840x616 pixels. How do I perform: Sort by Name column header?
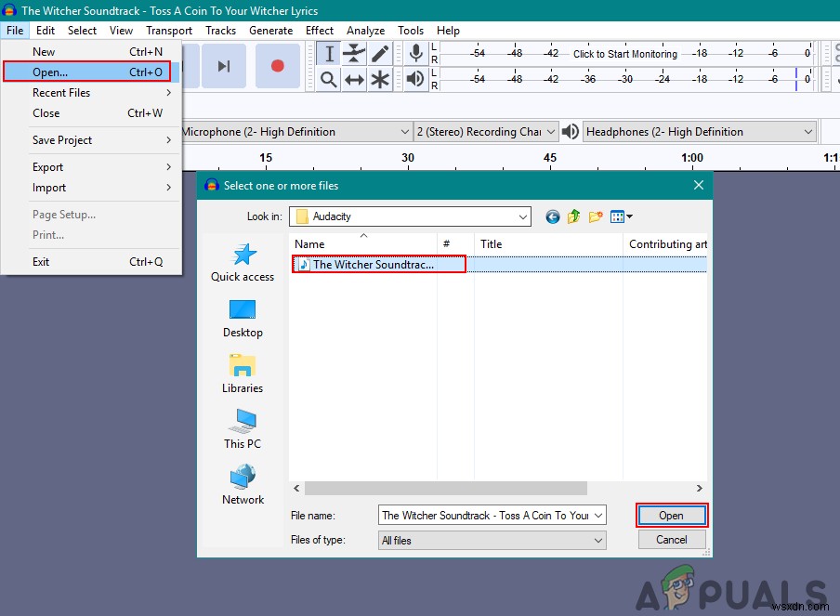tap(362, 244)
